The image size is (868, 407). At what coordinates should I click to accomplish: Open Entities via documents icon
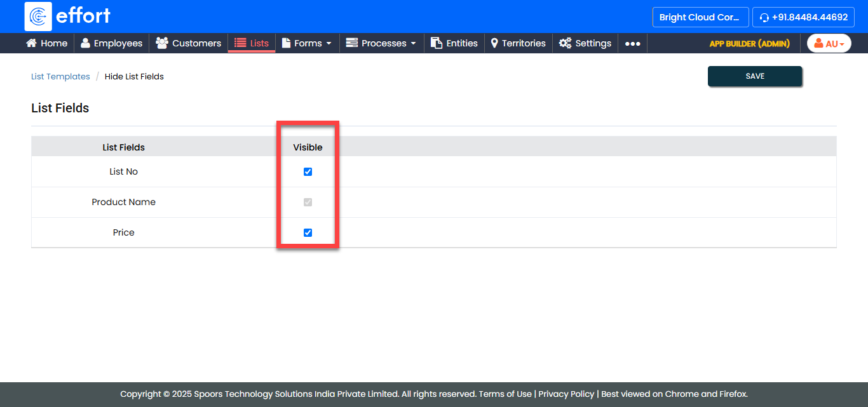(437, 43)
